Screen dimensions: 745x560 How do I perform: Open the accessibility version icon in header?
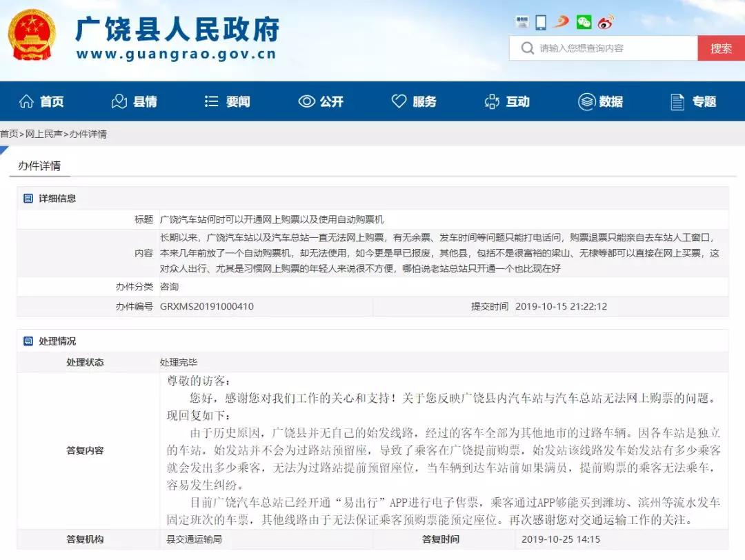point(522,22)
